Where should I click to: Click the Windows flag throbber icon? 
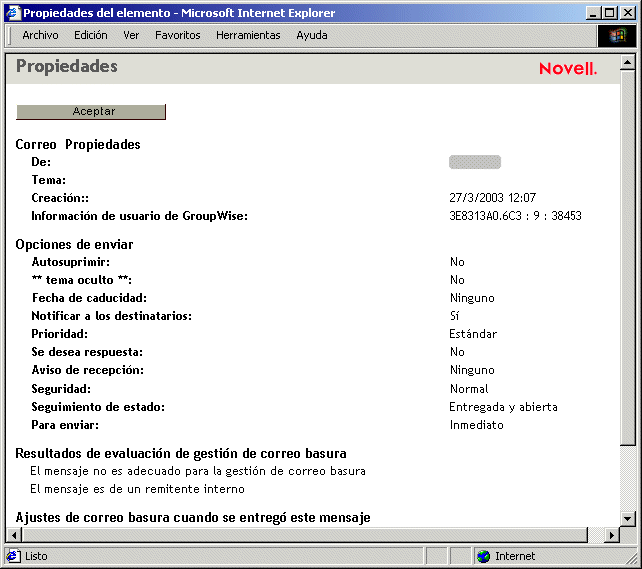pyautogui.click(x=617, y=36)
